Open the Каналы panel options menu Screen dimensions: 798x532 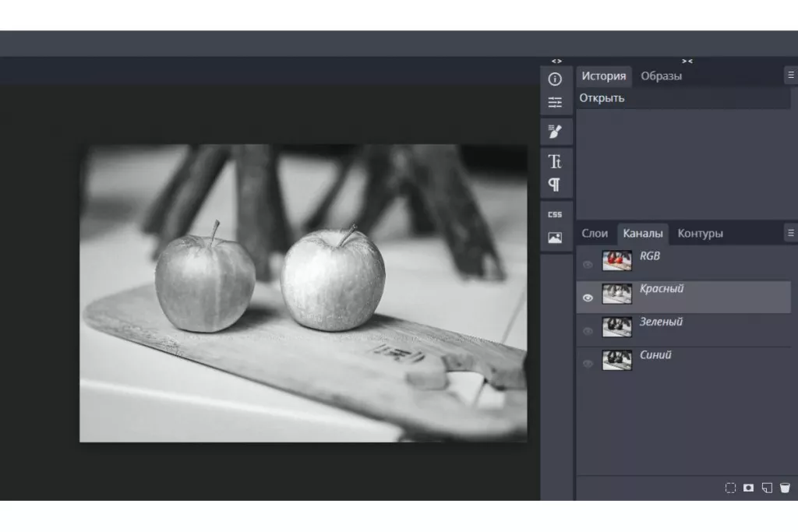[x=791, y=233]
